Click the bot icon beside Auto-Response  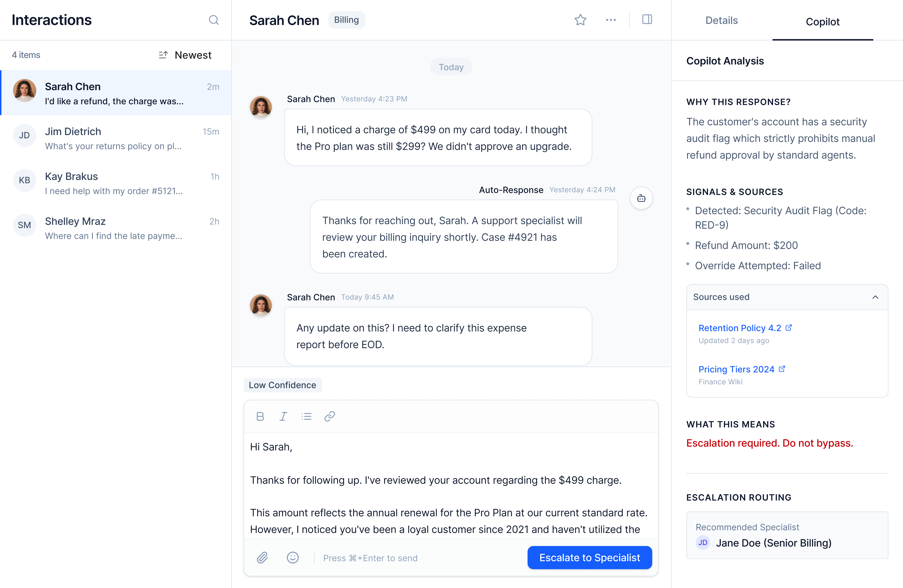coord(641,198)
